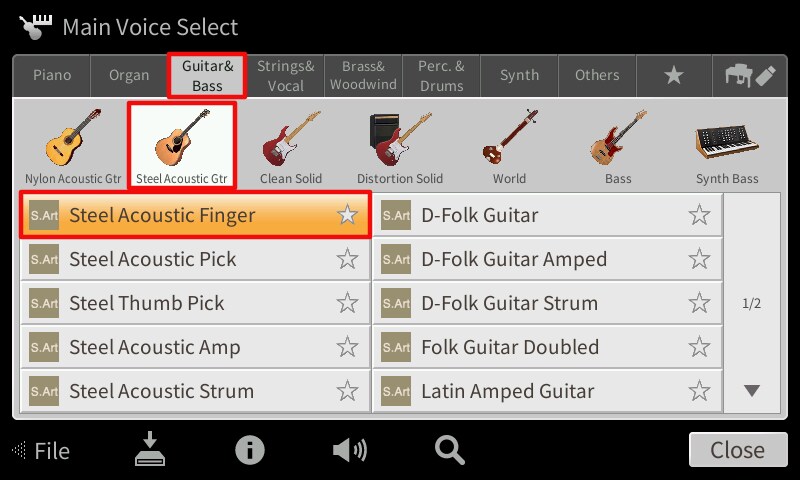Switch to the Strings& Vocal tab
The height and width of the screenshot is (480, 800).
pos(286,75)
